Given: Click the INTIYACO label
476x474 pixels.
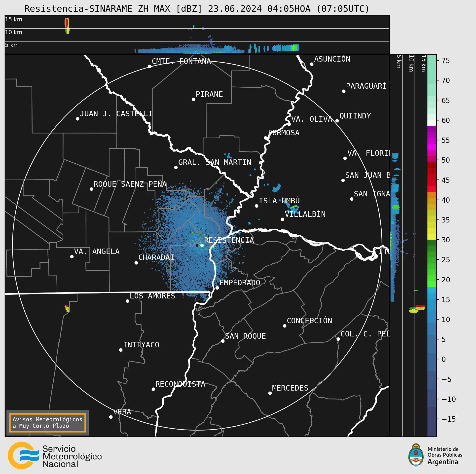Looking at the screenshot, I should pyautogui.click(x=141, y=345).
